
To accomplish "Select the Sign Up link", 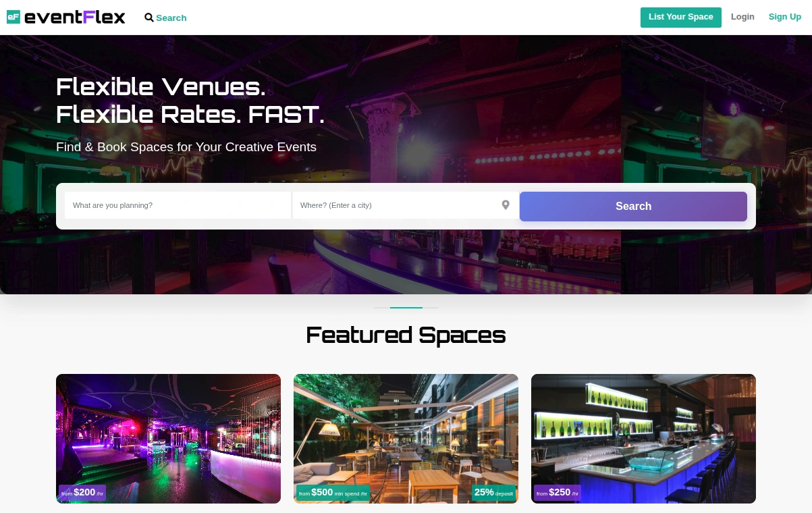I will (784, 17).
